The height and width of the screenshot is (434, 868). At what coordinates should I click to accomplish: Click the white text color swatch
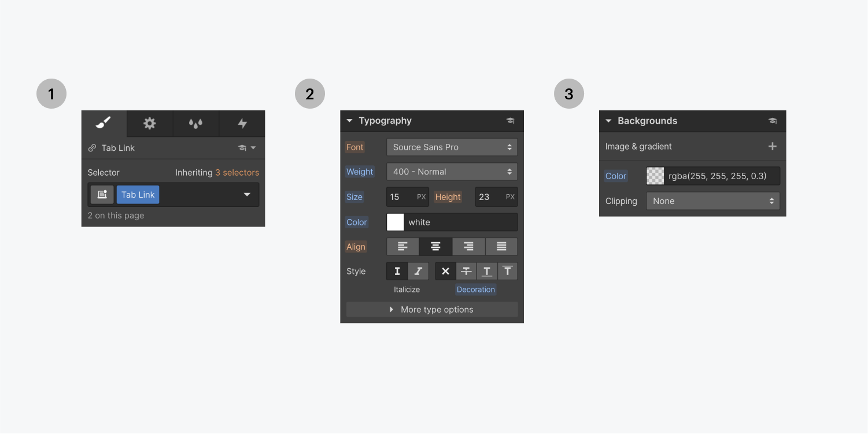click(395, 222)
